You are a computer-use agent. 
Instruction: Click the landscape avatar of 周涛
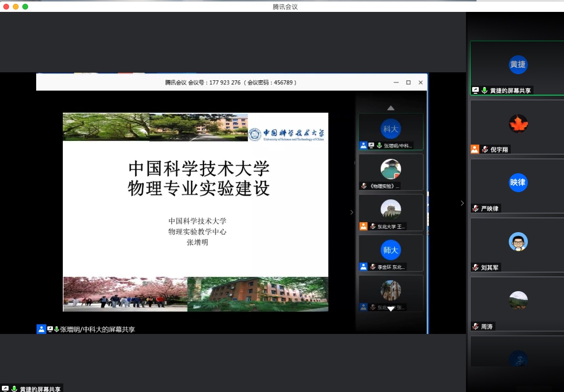tap(518, 301)
